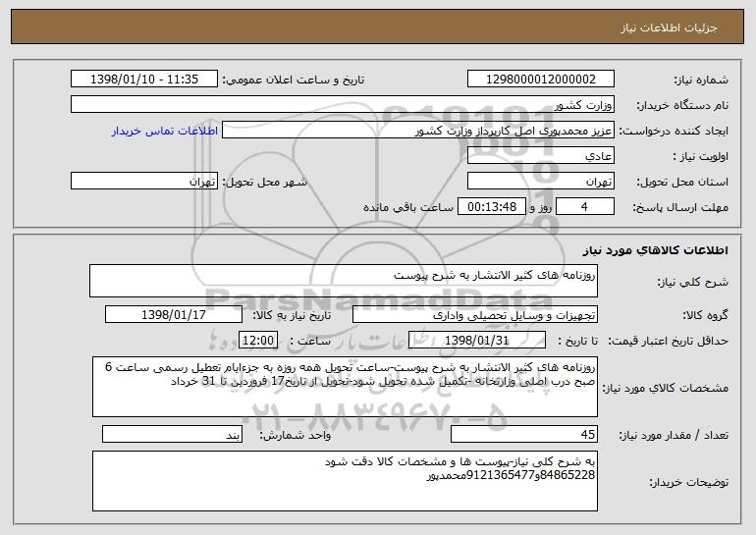Screen dimensions: 756x535
Task: Click the price validity date field 1398/01/31
Action: click(x=477, y=341)
